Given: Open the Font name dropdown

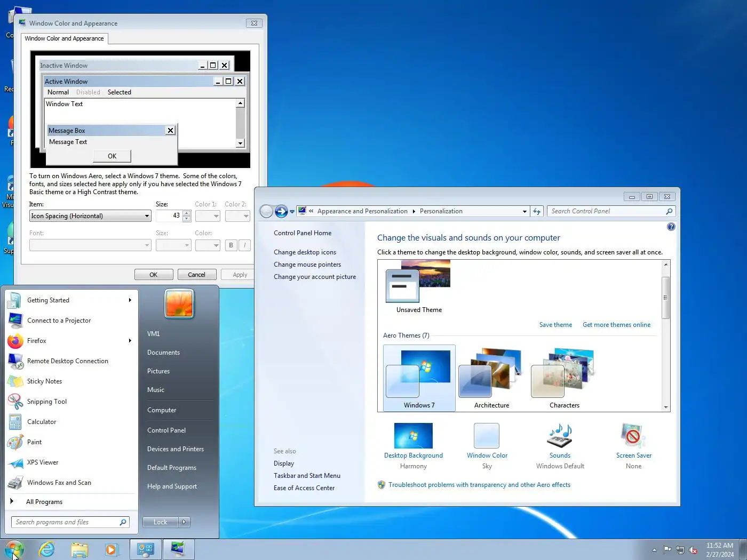Looking at the screenshot, I should click(x=91, y=245).
